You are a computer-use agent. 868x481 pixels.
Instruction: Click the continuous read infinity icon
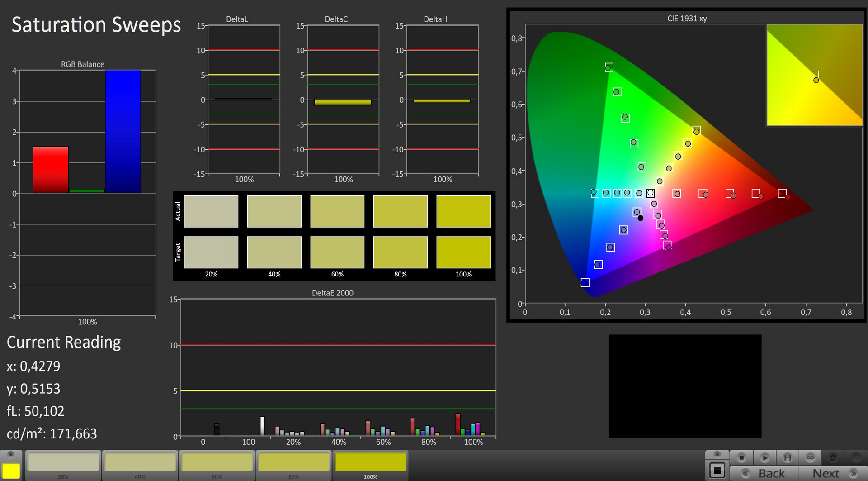[x=810, y=457]
